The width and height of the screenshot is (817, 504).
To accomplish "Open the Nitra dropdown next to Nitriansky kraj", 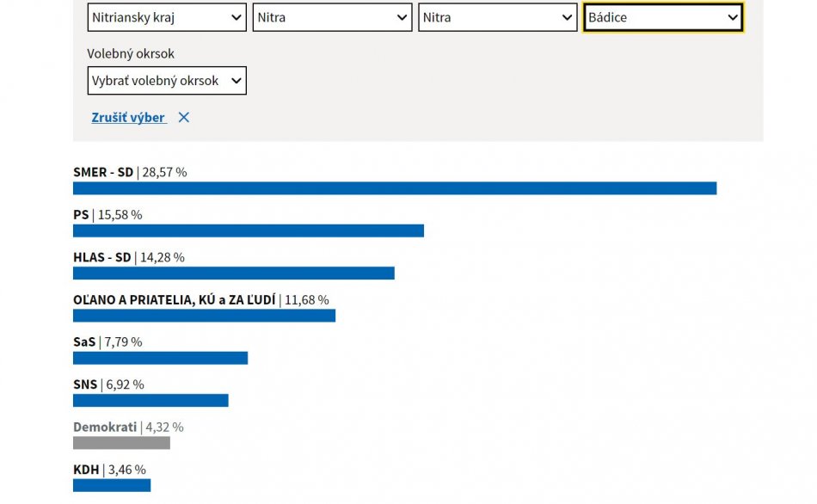I will pyautogui.click(x=332, y=17).
